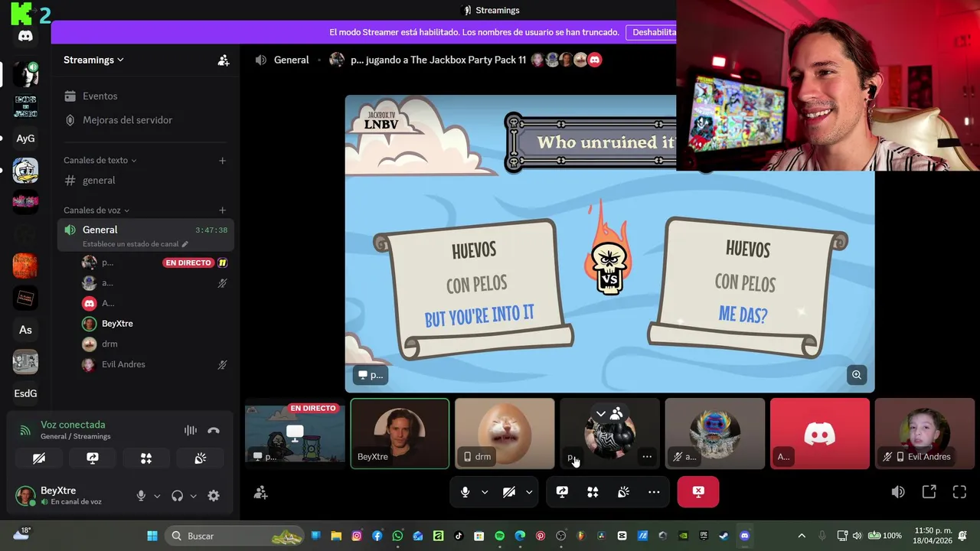Invite friends icon below stream tiles
Image resolution: width=980 pixels, height=551 pixels.
tap(261, 493)
